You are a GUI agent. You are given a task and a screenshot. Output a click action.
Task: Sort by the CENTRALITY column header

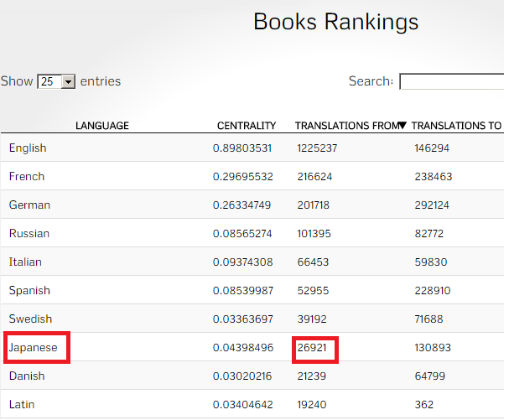pyautogui.click(x=247, y=126)
